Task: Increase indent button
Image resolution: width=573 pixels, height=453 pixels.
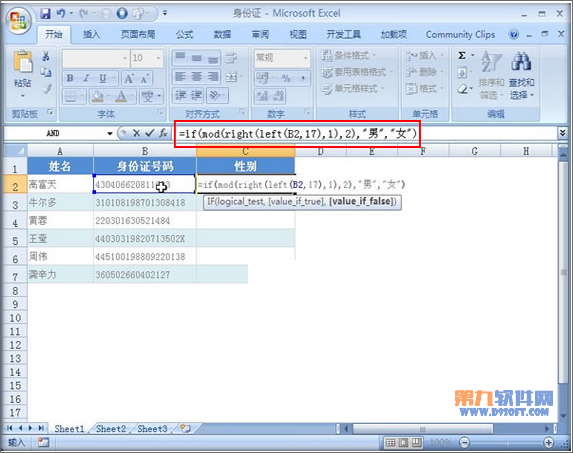Action: tap(197, 96)
